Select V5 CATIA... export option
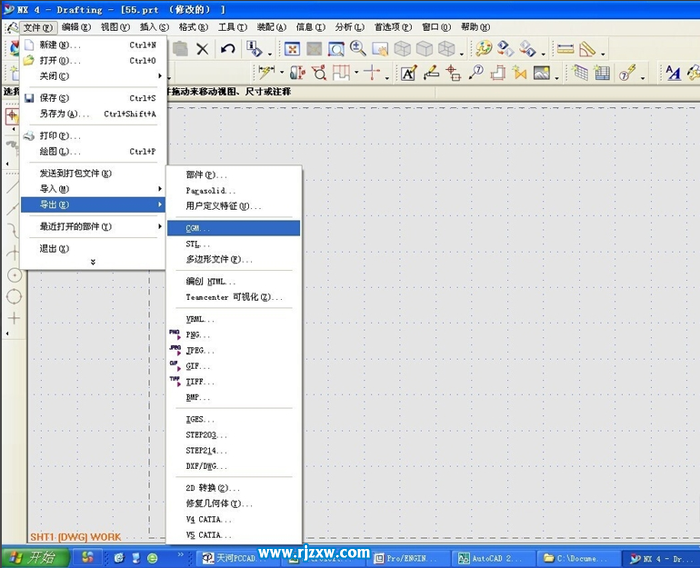700x568 pixels. (x=233, y=535)
